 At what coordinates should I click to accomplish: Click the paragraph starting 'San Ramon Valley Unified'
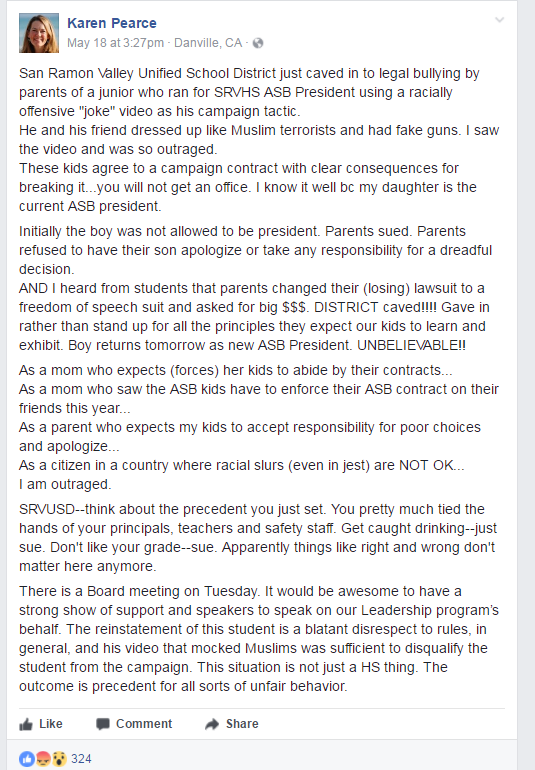(259, 139)
